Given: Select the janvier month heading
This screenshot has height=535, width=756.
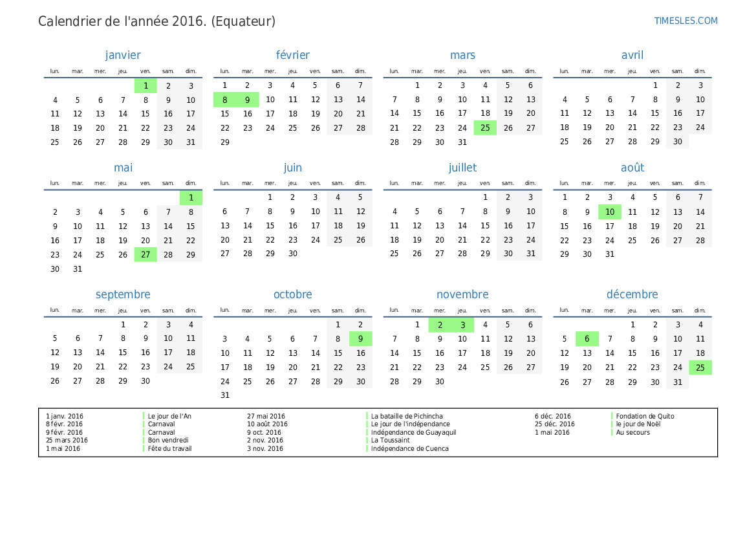Looking at the screenshot, I should tap(123, 55).
